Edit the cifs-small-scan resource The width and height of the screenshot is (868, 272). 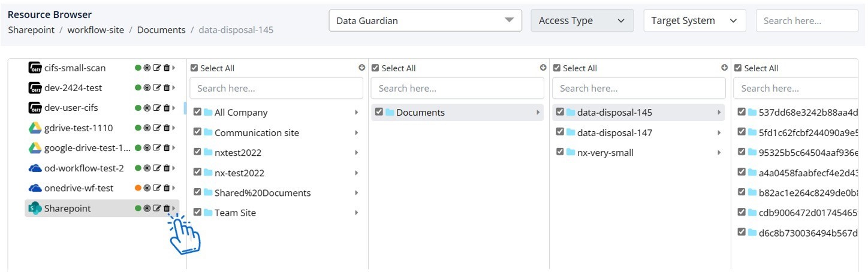coord(157,68)
